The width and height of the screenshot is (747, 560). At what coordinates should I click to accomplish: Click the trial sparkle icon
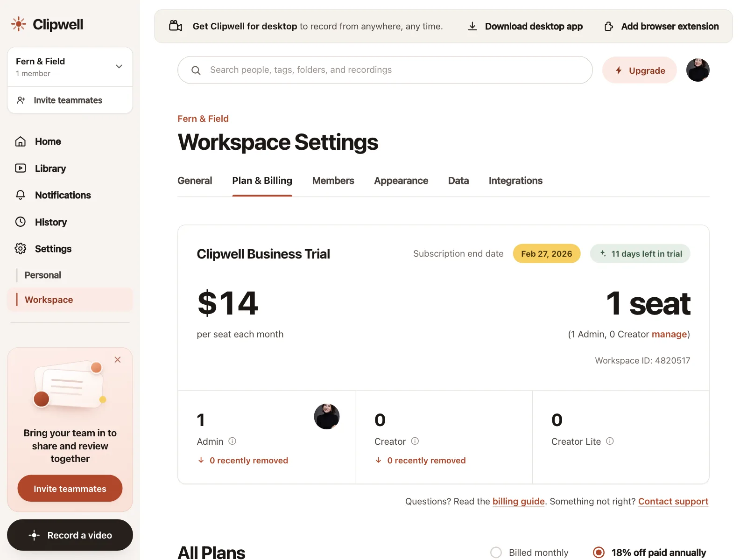tap(603, 253)
